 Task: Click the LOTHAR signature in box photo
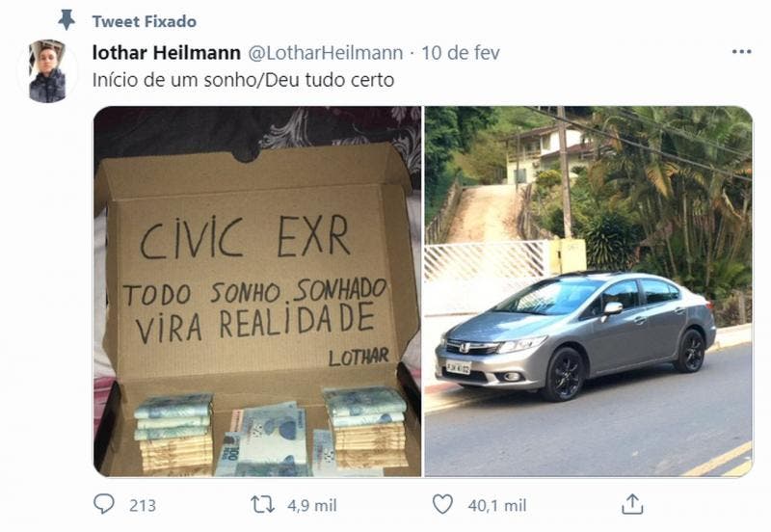(x=359, y=357)
